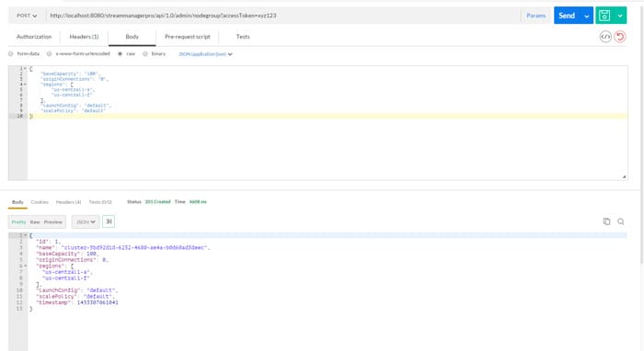This screenshot has height=351, width=644.
Task: Collapse the regions array fold arrow in response
Action: [26, 266]
